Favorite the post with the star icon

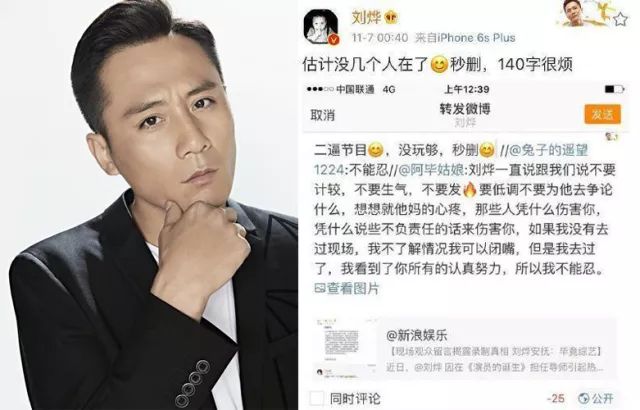(x=620, y=19)
